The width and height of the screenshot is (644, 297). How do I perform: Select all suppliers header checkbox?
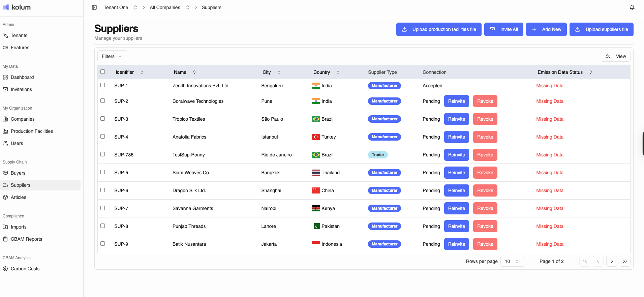tap(103, 72)
